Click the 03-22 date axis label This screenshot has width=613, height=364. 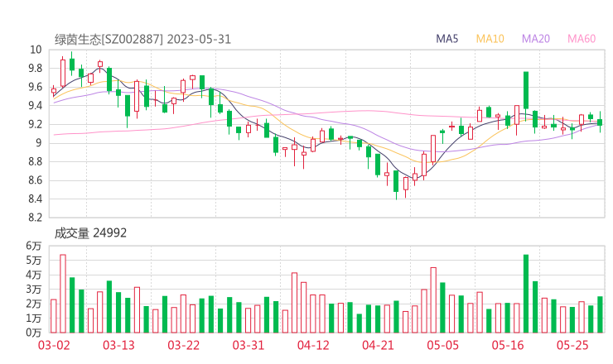[184, 345]
